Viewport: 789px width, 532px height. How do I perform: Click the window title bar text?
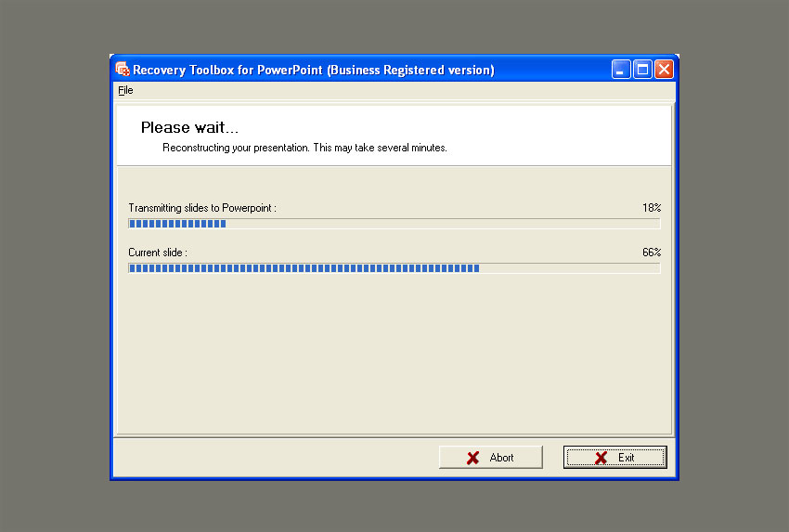[x=314, y=70]
